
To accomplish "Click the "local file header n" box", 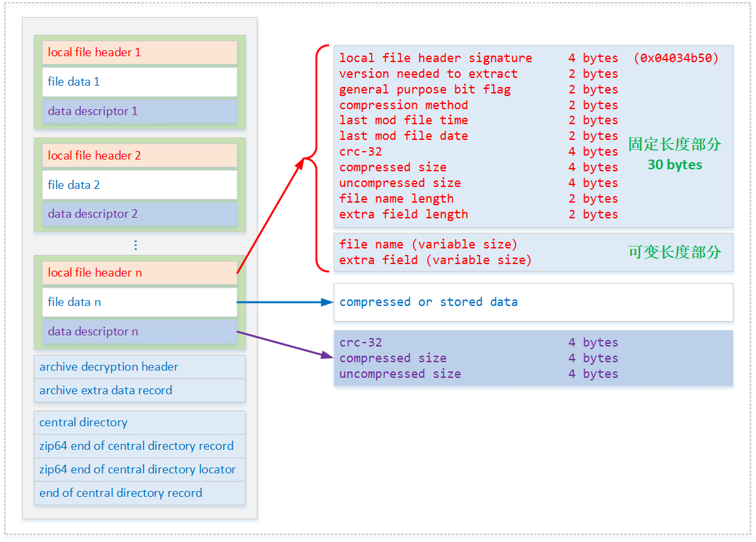I will [x=139, y=273].
